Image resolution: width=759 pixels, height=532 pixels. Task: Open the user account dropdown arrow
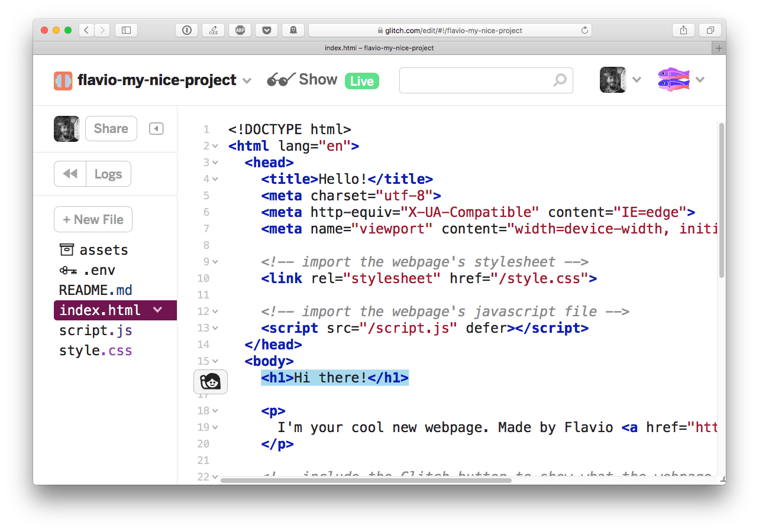point(637,80)
